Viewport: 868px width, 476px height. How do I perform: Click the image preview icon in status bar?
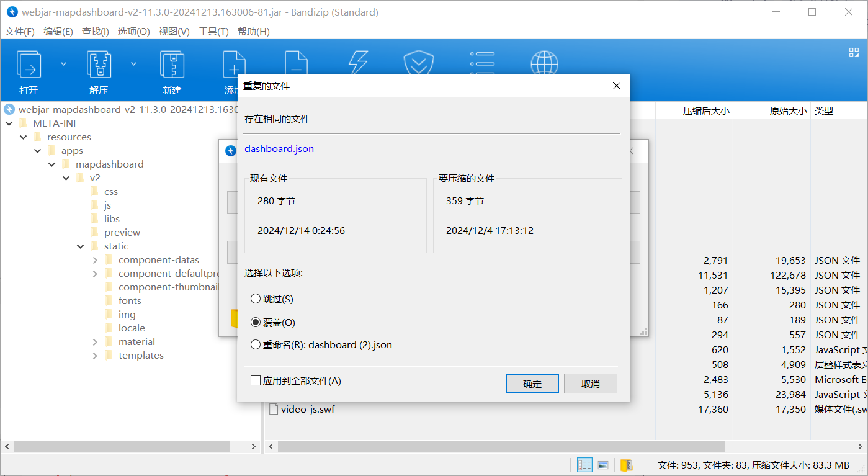click(602, 464)
